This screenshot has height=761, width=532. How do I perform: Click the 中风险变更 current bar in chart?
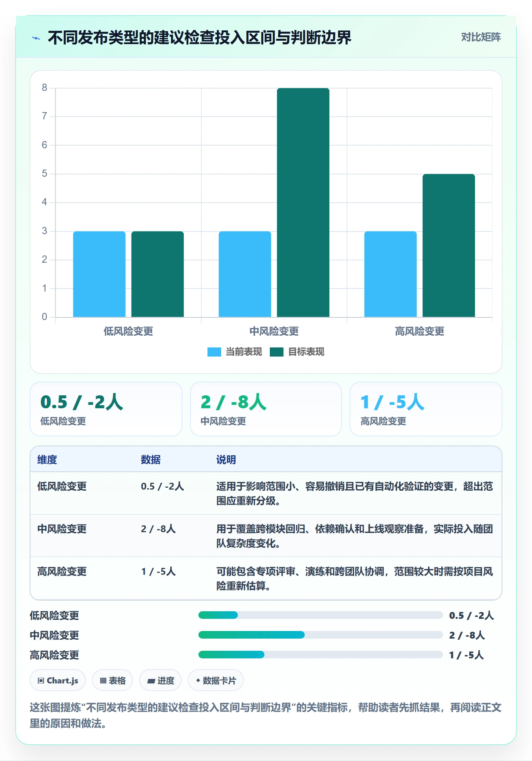click(245, 274)
